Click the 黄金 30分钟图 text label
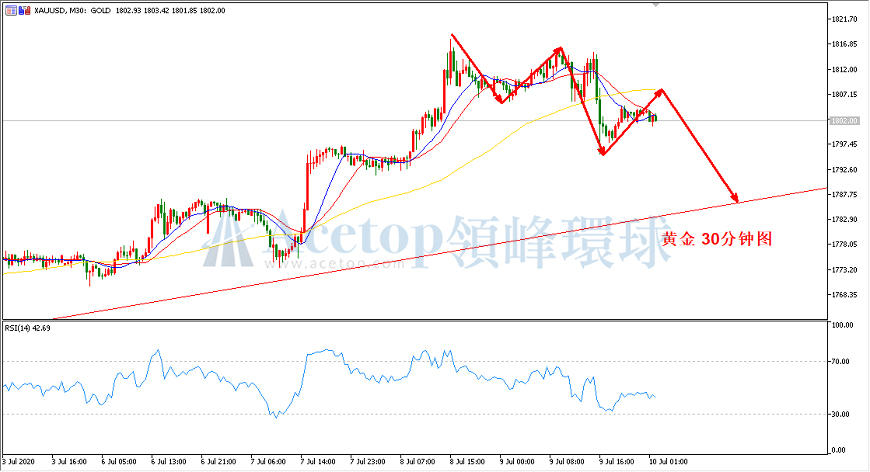 pyautogui.click(x=717, y=239)
